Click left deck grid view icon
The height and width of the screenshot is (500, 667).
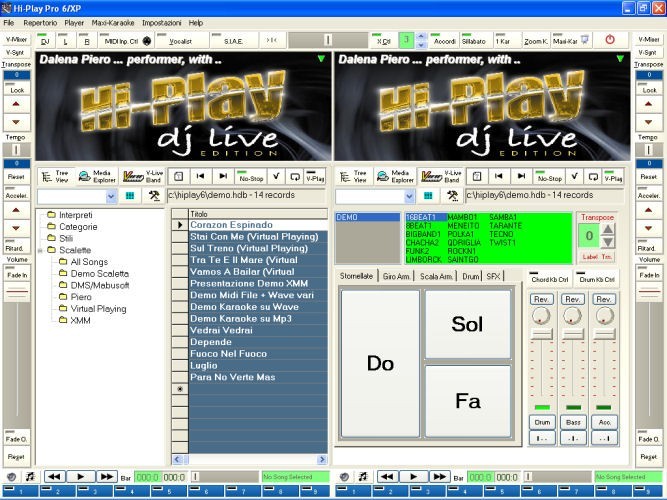pos(130,196)
